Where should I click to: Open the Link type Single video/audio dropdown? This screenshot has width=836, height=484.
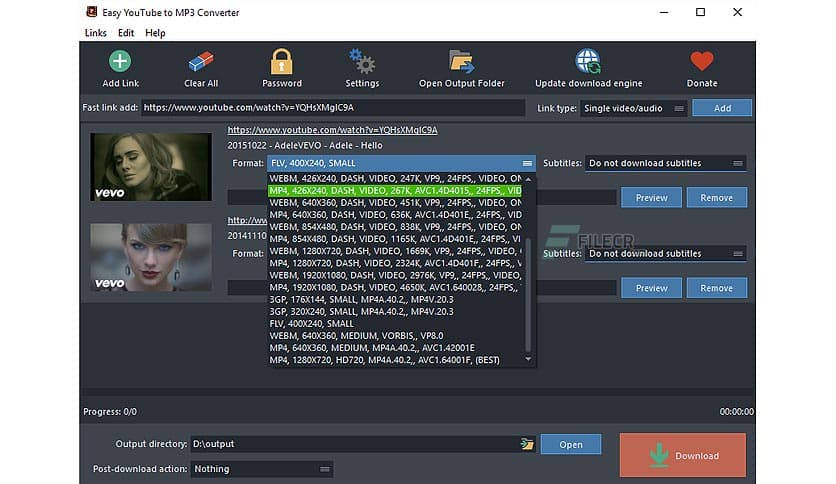tap(633, 108)
